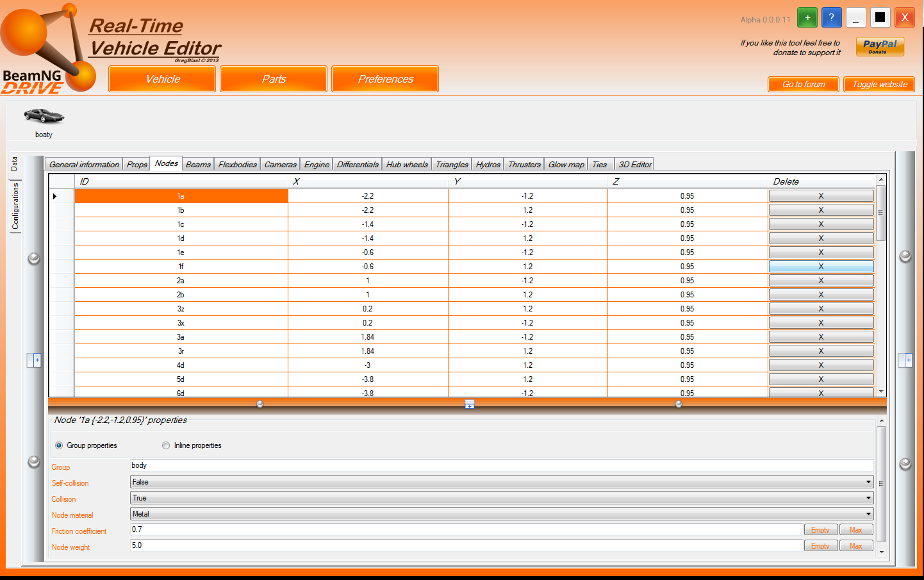924x580 pixels.
Task: Switch to the Thrusters tab
Action: (x=524, y=165)
